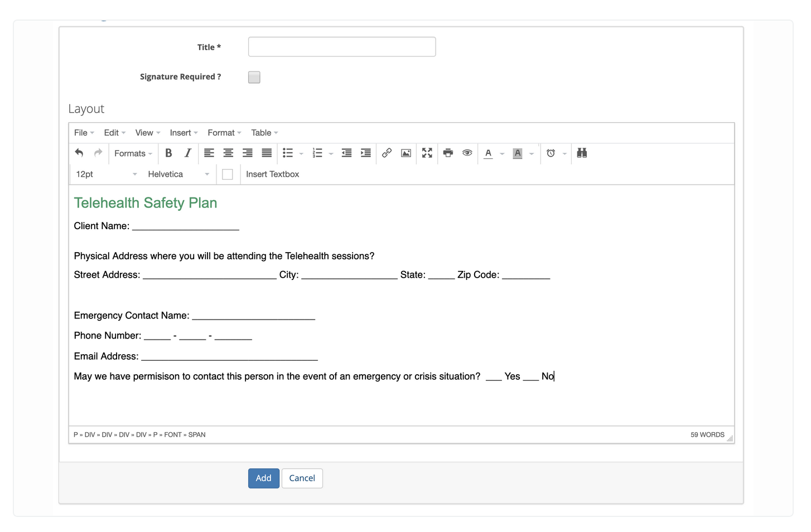Print the document
The width and height of the screenshot is (811, 532).
click(448, 153)
